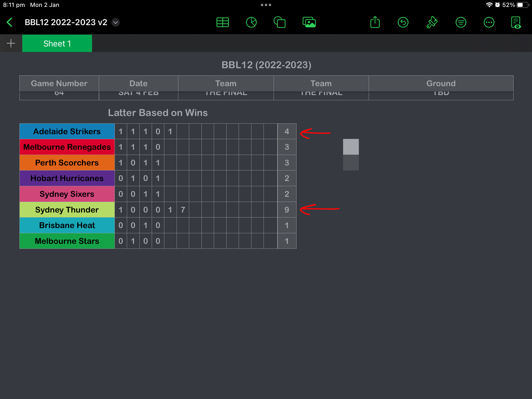The image size is (532, 399).
Task: Tap the battery indicator
Action: (523, 5)
